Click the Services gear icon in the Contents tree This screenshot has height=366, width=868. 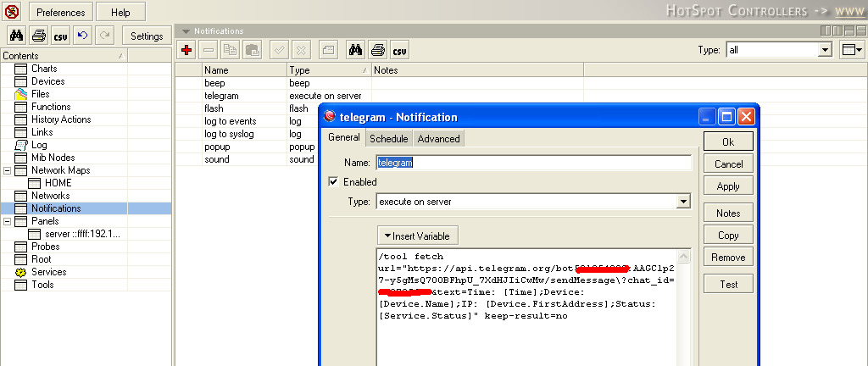(x=21, y=272)
